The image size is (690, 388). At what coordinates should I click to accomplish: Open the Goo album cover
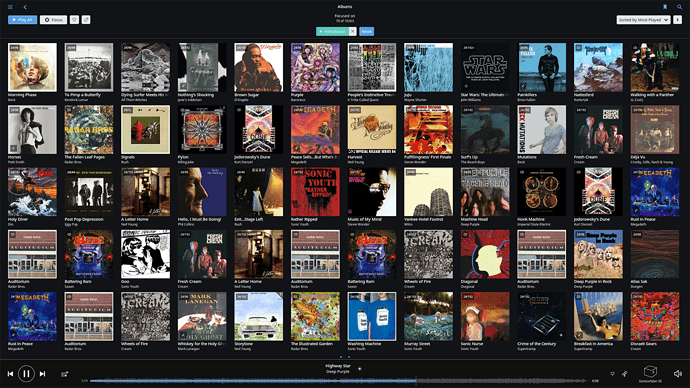pyautogui.click(x=146, y=254)
